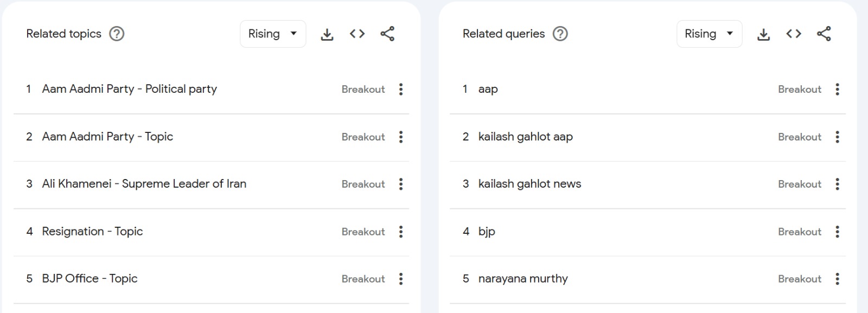Open the 'kailash gahlot news' query

tap(529, 184)
